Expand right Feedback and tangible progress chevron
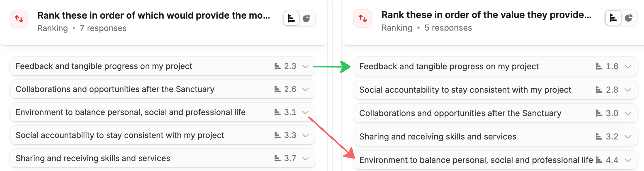The width and height of the screenshot is (644, 171). click(x=628, y=66)
